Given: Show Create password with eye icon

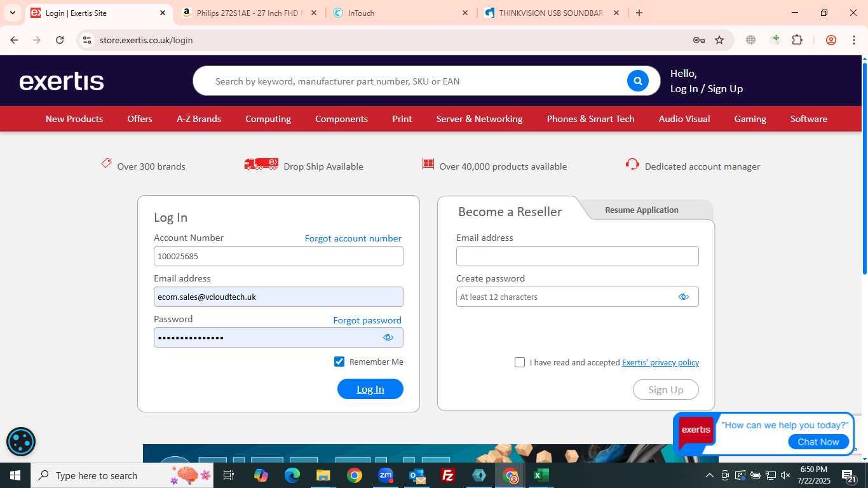Looking at the screenshot, I should pos(684,297).
